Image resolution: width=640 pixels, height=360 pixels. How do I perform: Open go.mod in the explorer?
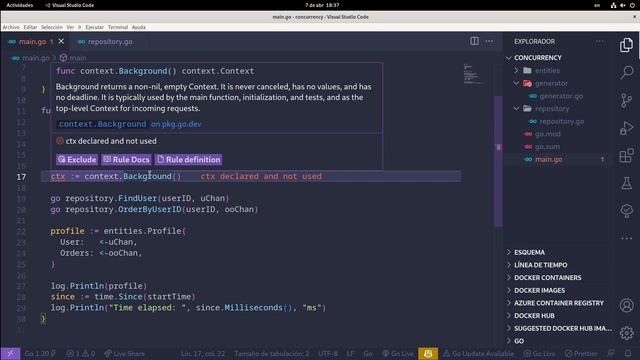548,134
